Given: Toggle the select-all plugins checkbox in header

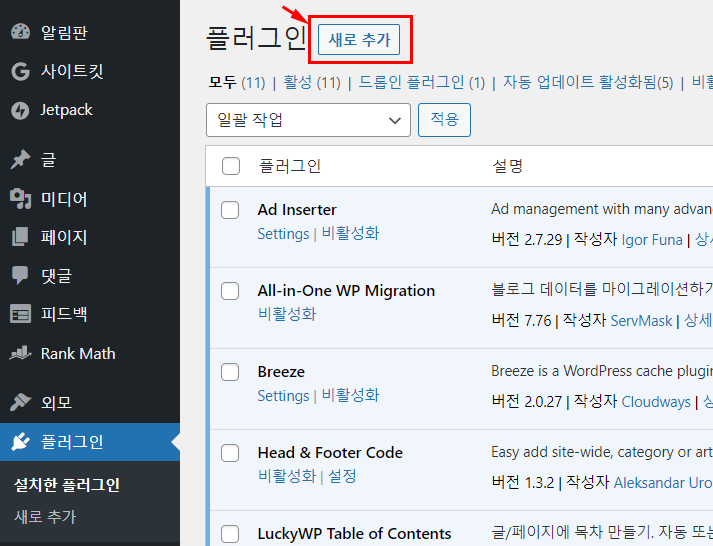Looking at the screenshot, I should point(231,166).
